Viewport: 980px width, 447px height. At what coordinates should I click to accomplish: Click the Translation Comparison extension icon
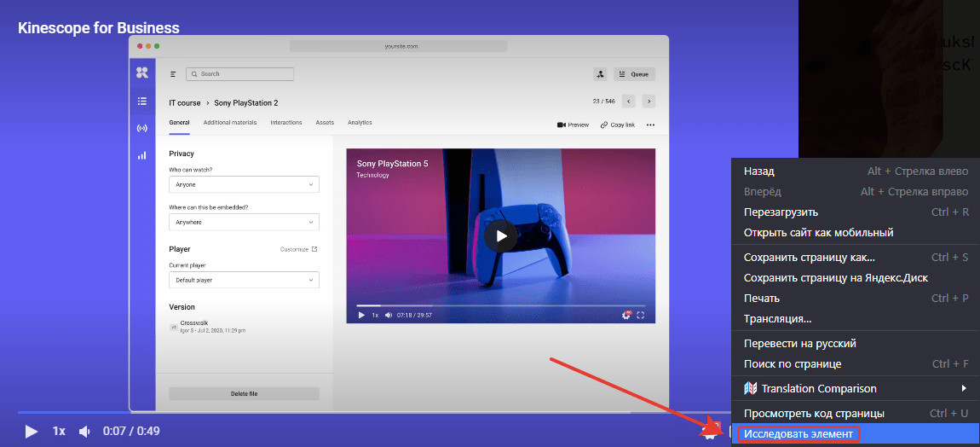[751, 389]
